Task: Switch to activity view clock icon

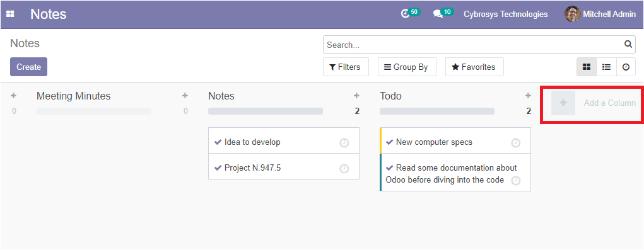Action: (626, 67)
